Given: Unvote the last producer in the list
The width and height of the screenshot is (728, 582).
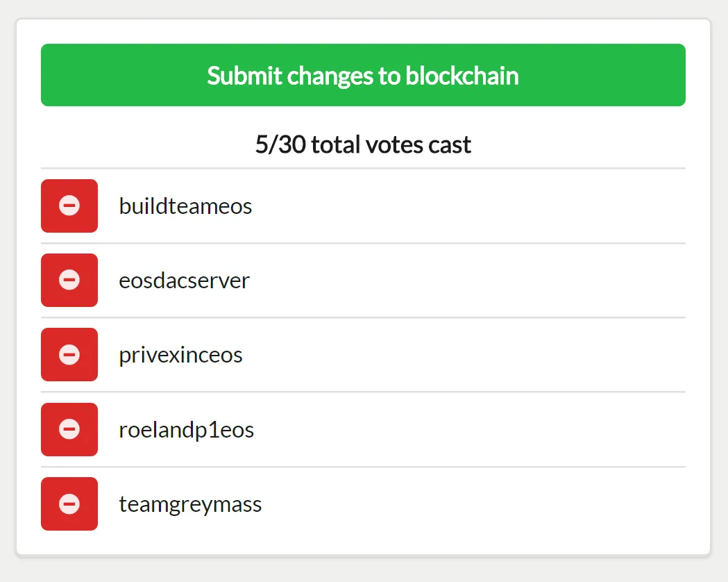Looking at the screenshot, I should 69,504.
